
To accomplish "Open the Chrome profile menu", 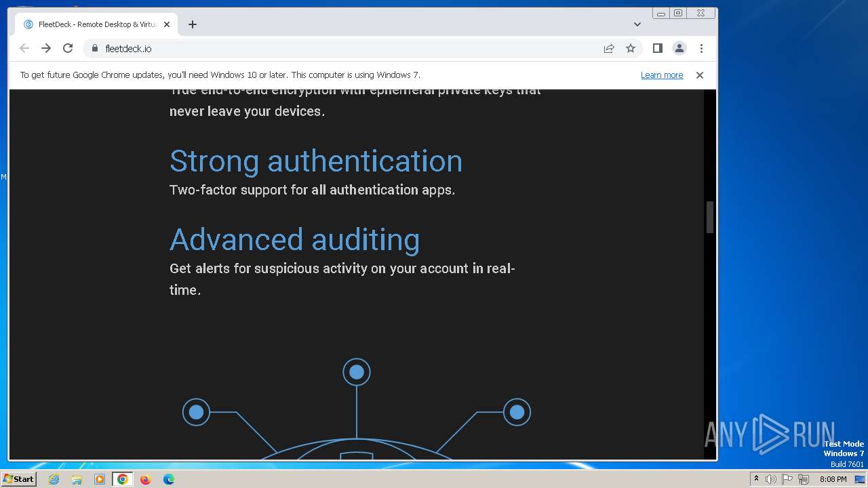I will pos(679,48).
